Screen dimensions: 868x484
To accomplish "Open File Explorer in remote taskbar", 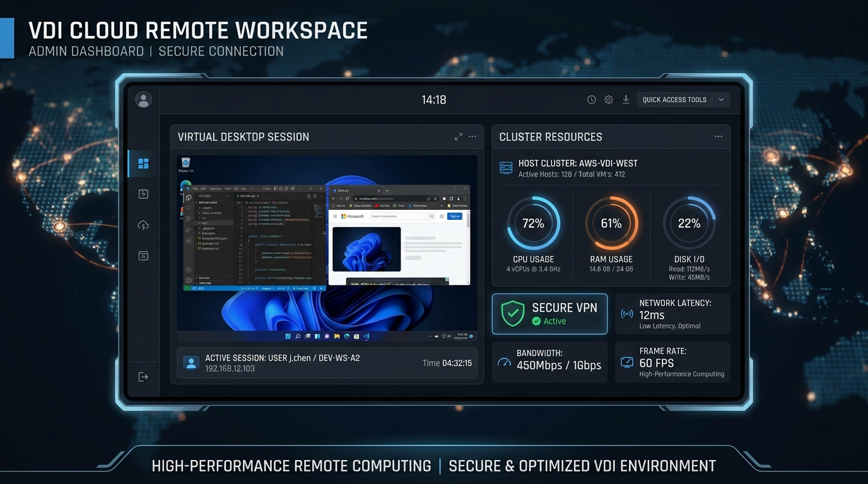I will coord(337,337).
